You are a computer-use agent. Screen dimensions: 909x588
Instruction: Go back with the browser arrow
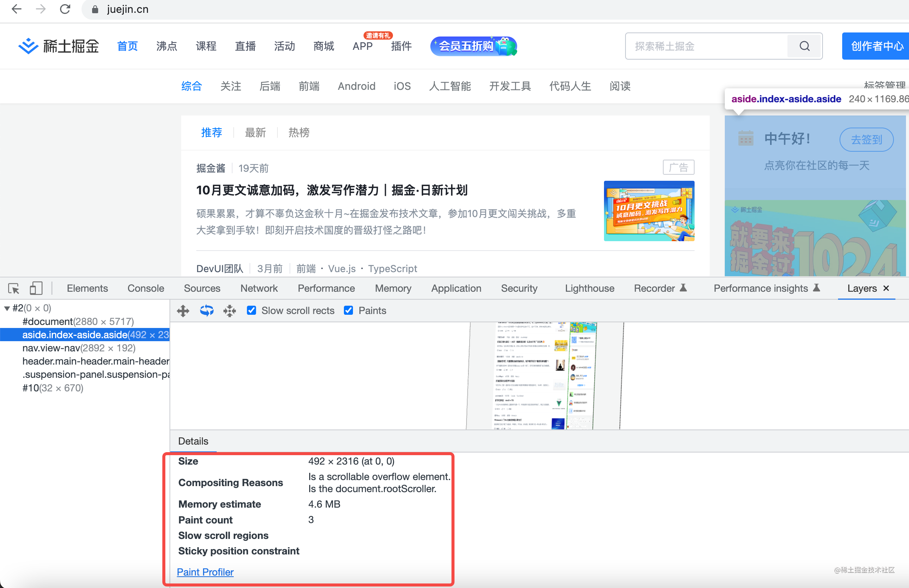[x=17, y=9]
